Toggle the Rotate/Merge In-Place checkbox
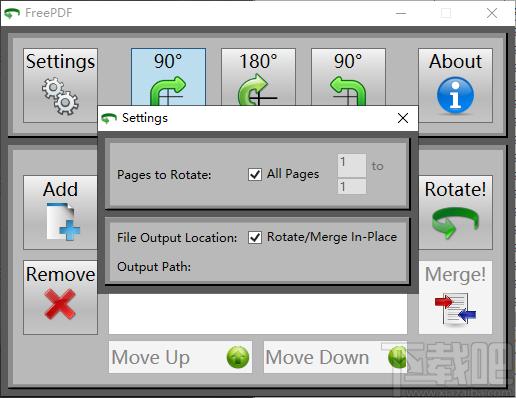This screenshot has width=516, height=398. (255, 238)
